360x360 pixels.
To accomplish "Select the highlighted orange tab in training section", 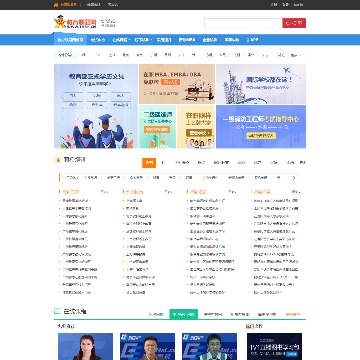I will [149, 163].
